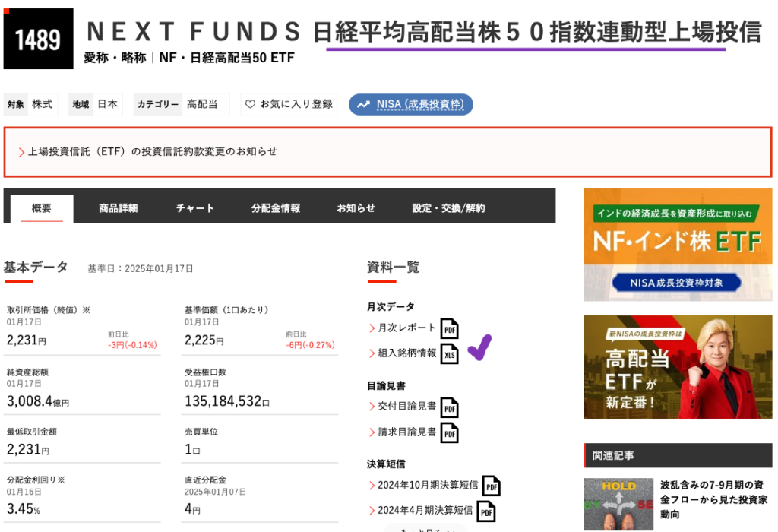Click 愛称・略称 NF・日経高配当50 ETF text
778x532 pixels.
[x=189, y=58]
